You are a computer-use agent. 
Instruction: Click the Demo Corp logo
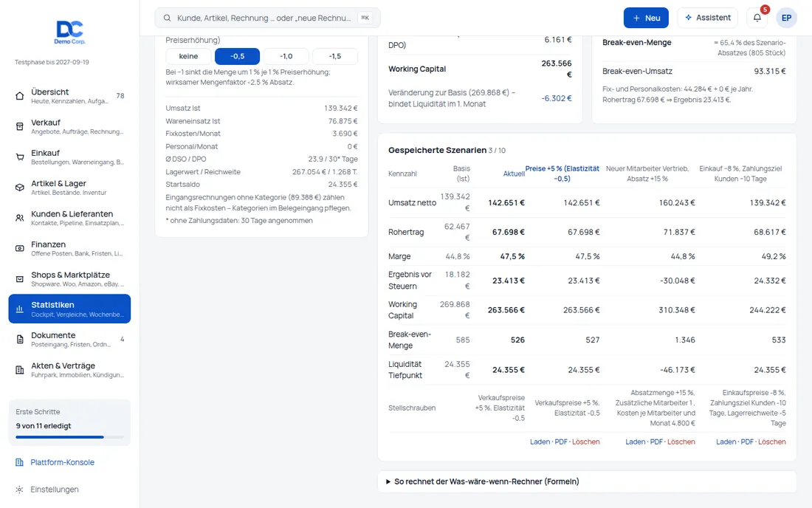coord(69,32)
